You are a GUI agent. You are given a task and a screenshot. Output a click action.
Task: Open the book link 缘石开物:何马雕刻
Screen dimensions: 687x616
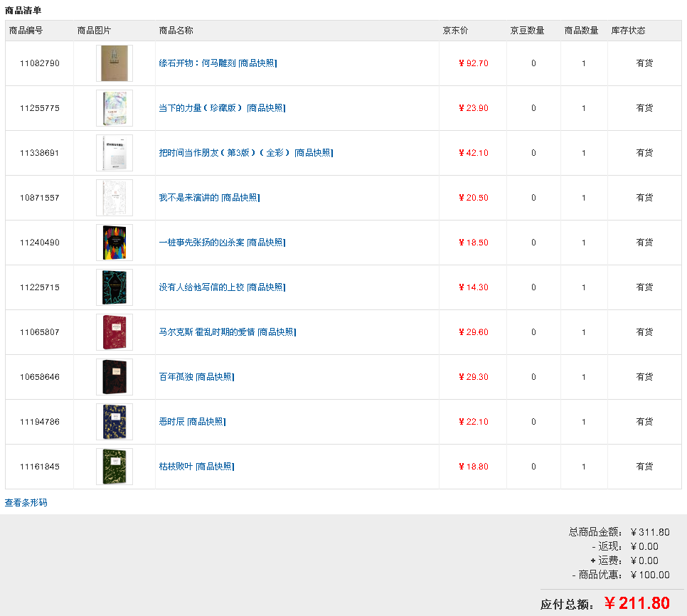point(197,63)
